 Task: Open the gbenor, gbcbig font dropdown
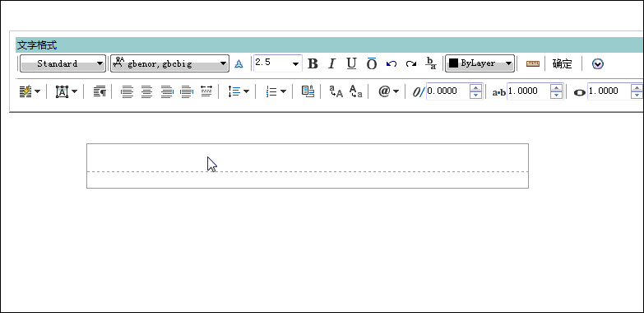pyautogui.click(x=169, y=63)
